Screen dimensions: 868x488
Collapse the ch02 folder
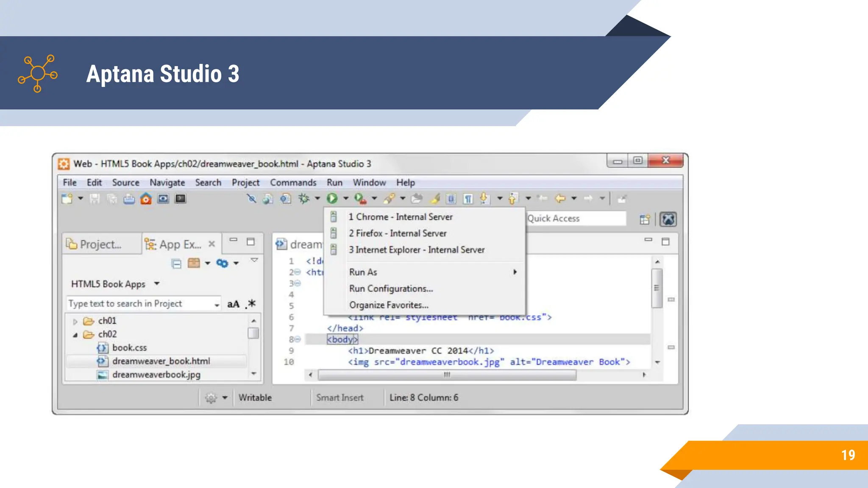coord(75,335)
